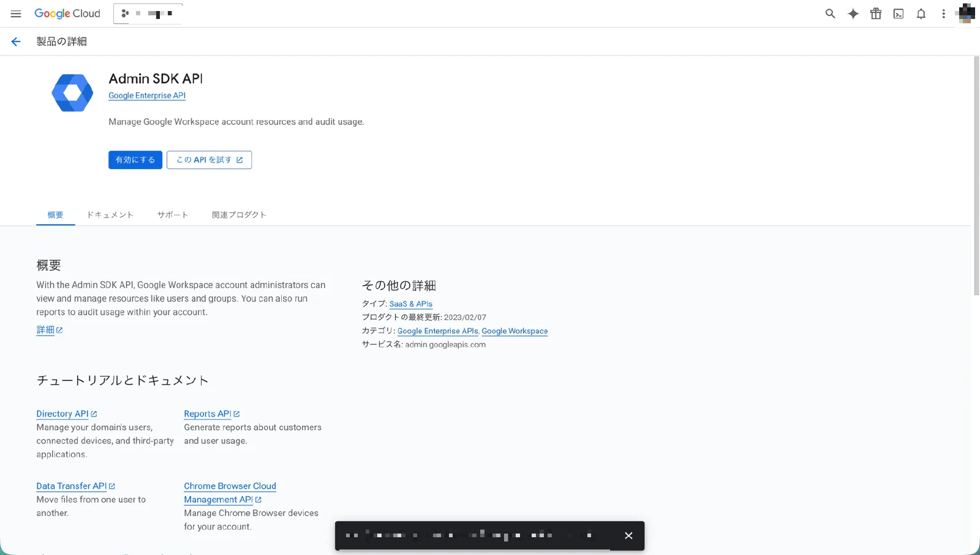Open the project selector dropdown

(x=147, y=13)
